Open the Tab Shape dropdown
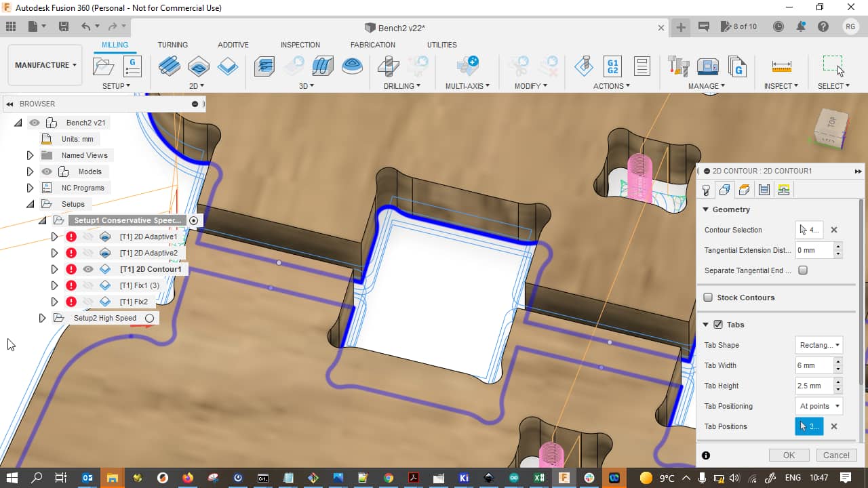 (x=818, y=345)
